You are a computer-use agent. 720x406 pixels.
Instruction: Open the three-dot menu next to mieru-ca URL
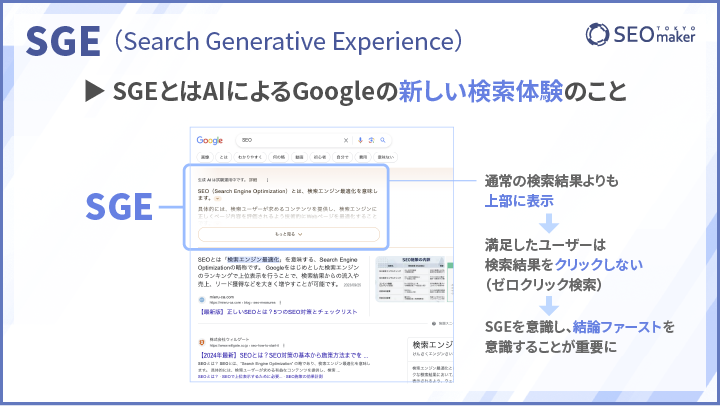pos(280,303)
